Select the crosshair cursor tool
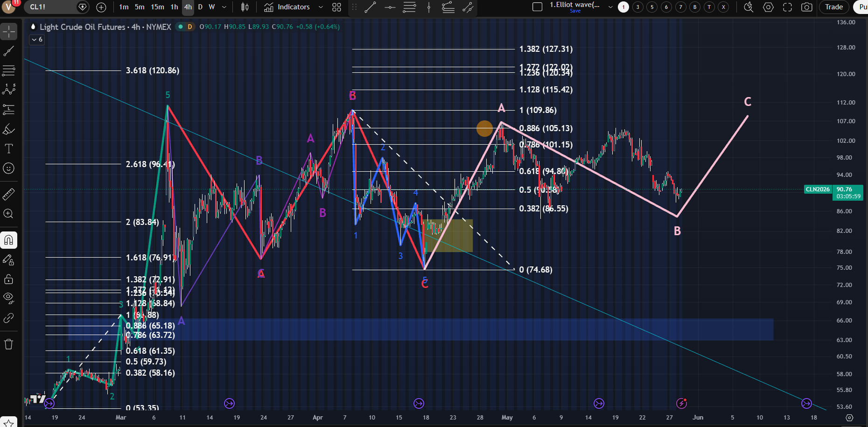868x427 pixels. (x=9, y=32)
